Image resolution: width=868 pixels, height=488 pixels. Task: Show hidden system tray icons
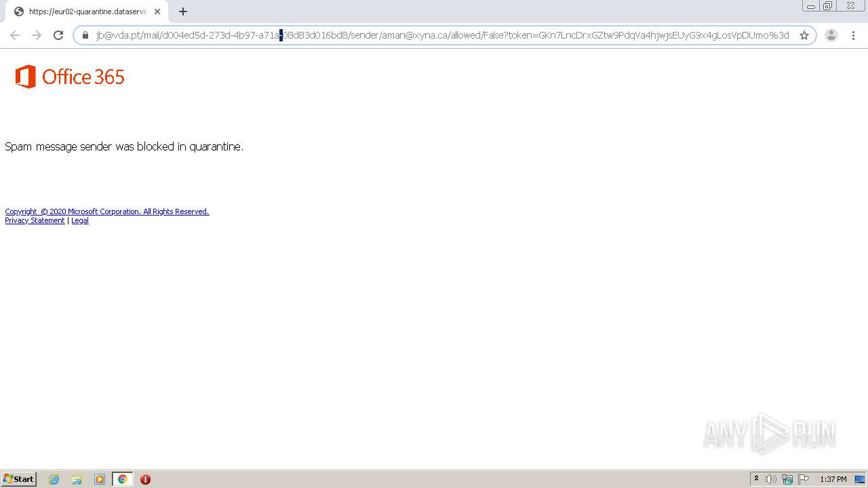(x=756, y=479)
